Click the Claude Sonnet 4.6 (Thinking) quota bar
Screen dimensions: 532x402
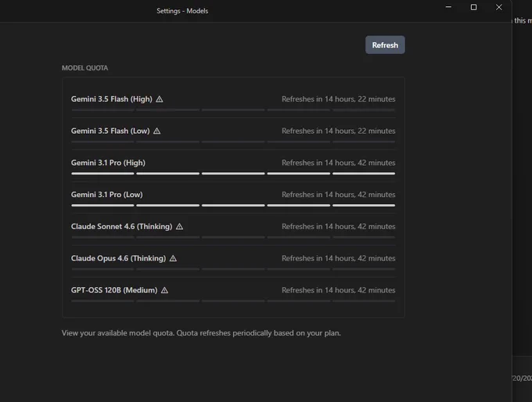(x=233, y=237)
